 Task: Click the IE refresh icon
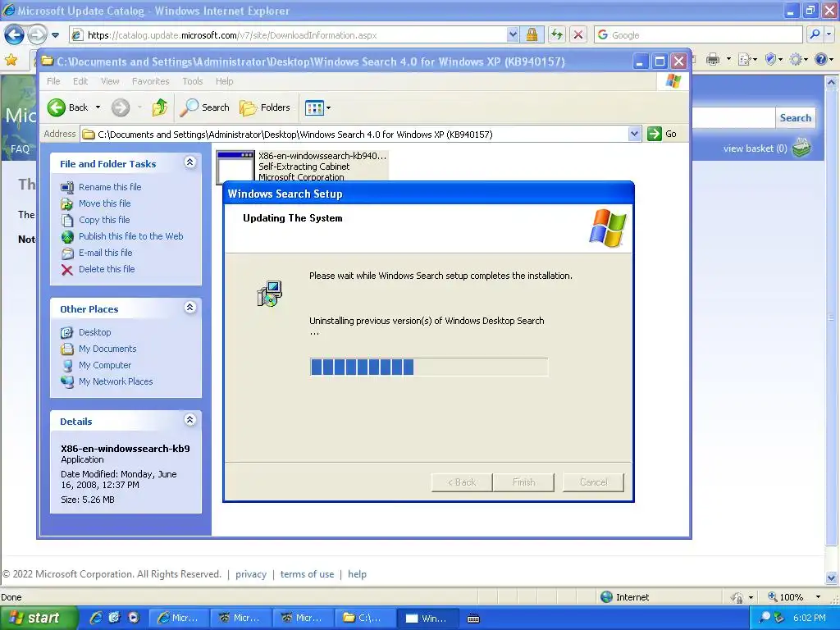(557, 35)
